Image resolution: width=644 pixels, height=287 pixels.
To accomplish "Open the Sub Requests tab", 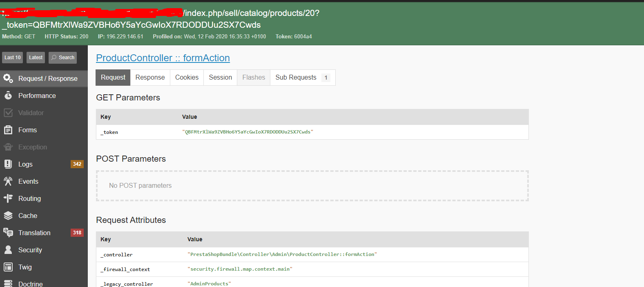I will point(303,78).
